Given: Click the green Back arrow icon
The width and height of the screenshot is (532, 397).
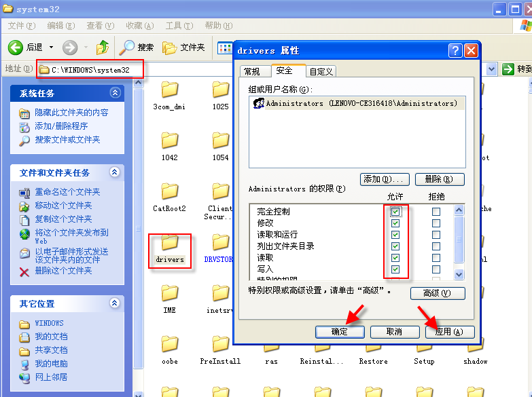Looking at the screenshot, I should point(15,48).
